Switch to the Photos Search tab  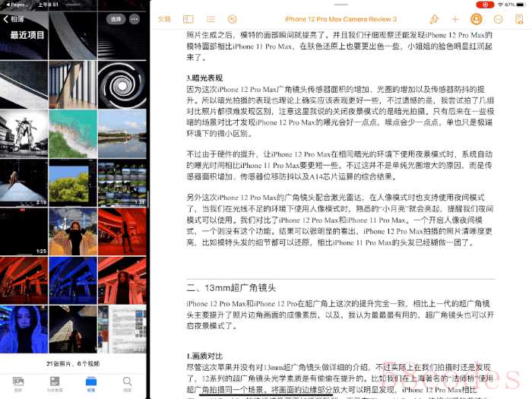[127, 384]
